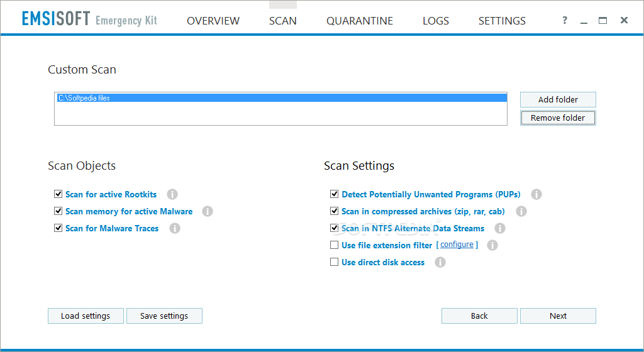Open info icon beside file extension filter
The height and width of the screenshot is (352, 644).
pyautogui.click(x=492, y=245)
